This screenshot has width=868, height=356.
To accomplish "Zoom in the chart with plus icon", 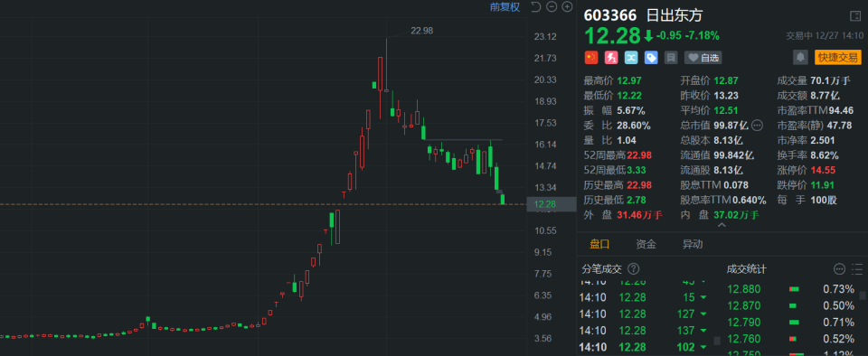I will (567, 7).
